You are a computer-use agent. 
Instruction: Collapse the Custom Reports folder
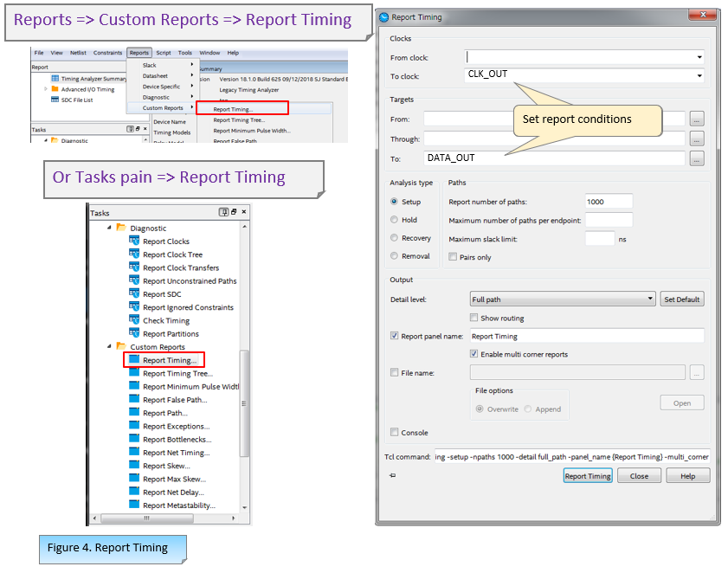(110, 347)
